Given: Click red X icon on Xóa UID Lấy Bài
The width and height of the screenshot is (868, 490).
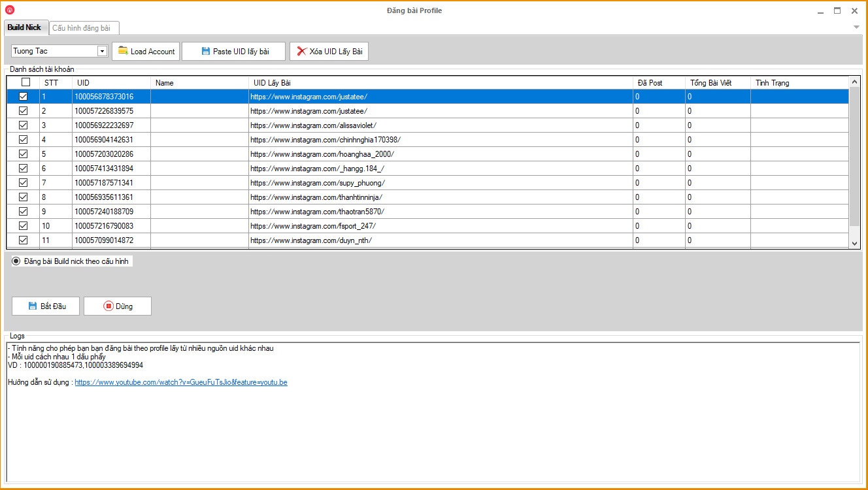Looking at the screenshot, I should pyautogui.click(x=301, y=51).
